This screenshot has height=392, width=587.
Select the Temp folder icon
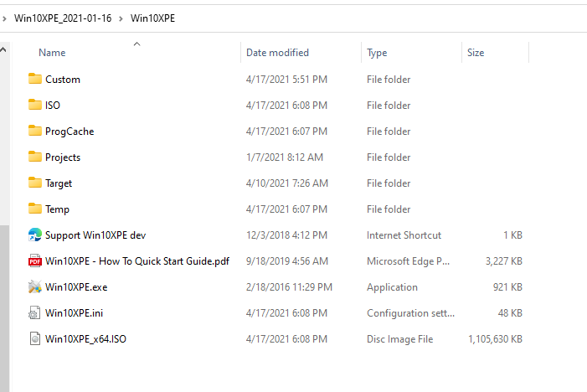35,209
